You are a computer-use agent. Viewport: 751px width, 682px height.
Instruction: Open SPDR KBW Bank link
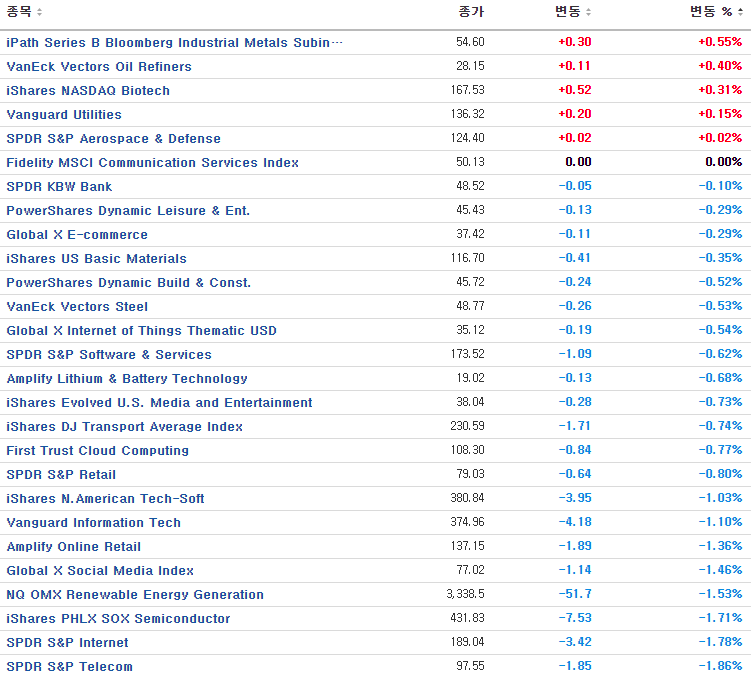click(59, 186)
